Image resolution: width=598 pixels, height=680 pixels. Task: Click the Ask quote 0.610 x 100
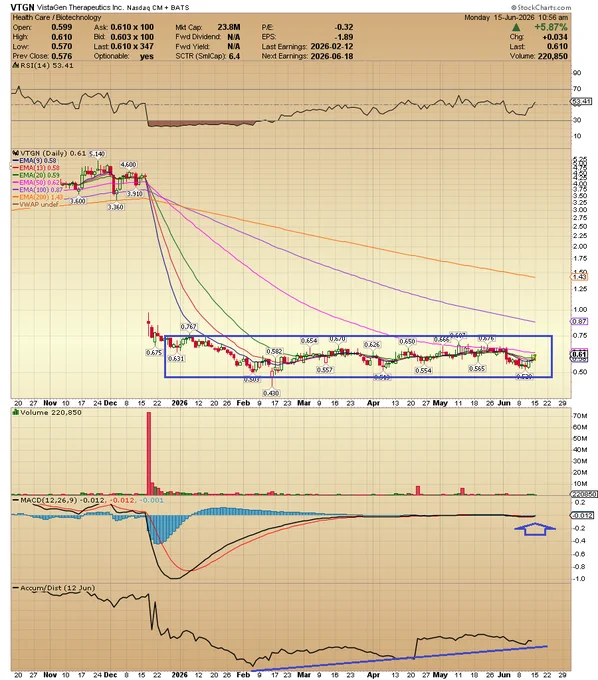pos(132,27)
